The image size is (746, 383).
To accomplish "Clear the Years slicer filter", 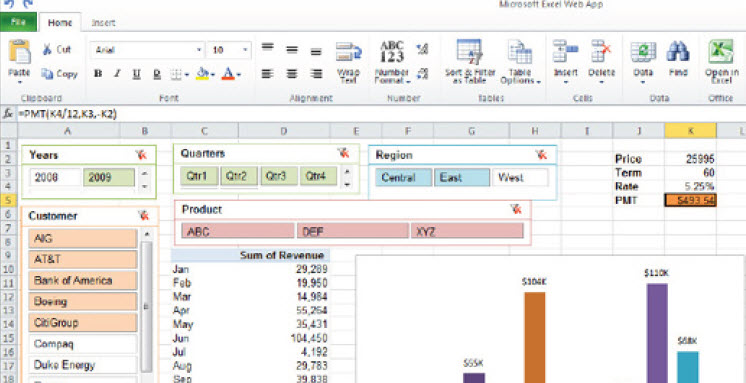I will [141, 155].
